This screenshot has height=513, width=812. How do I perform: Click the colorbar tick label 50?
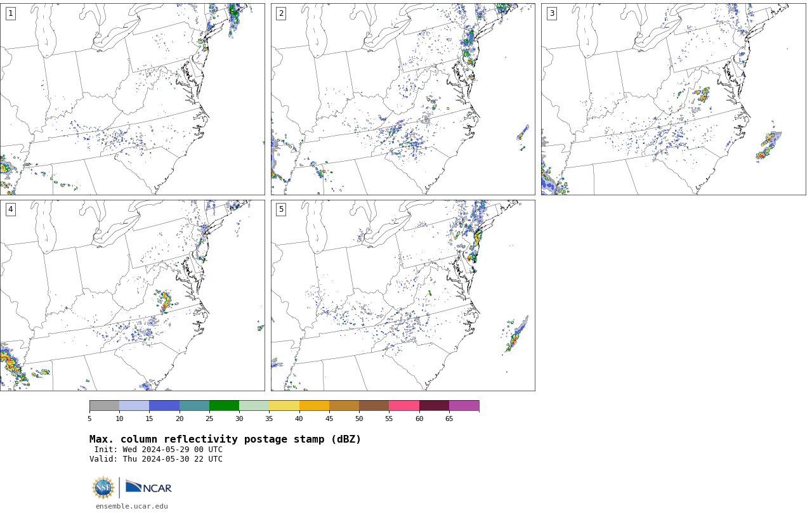click(x=359, y=419)
